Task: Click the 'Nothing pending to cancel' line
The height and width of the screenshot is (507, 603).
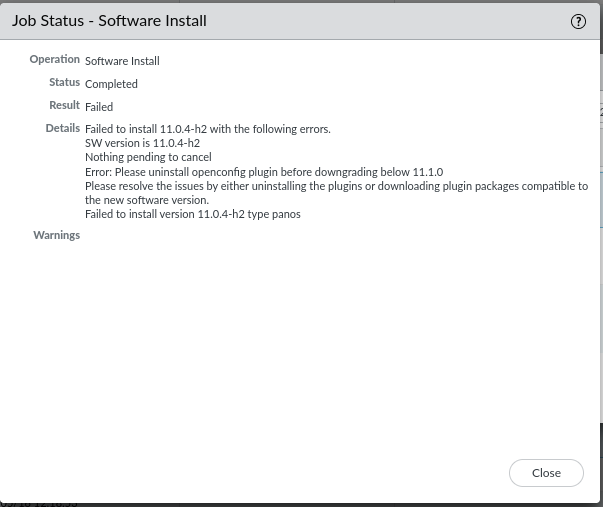Action: [x=148, y=157]
